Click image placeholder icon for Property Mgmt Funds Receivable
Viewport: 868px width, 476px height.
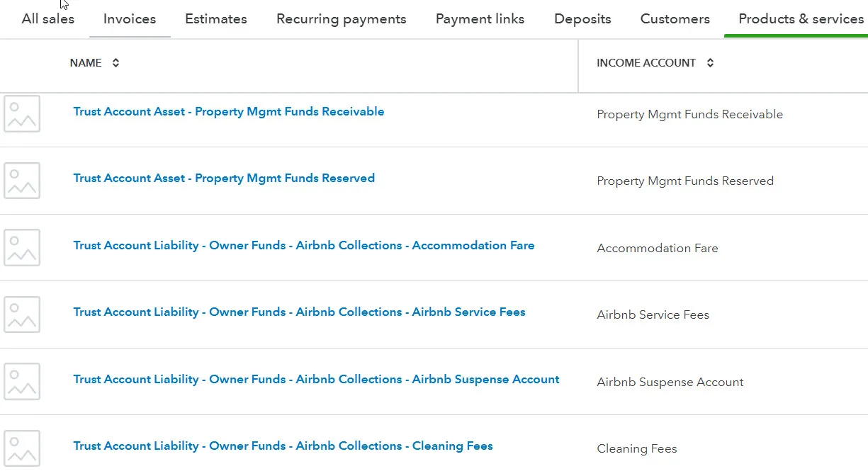22,114
